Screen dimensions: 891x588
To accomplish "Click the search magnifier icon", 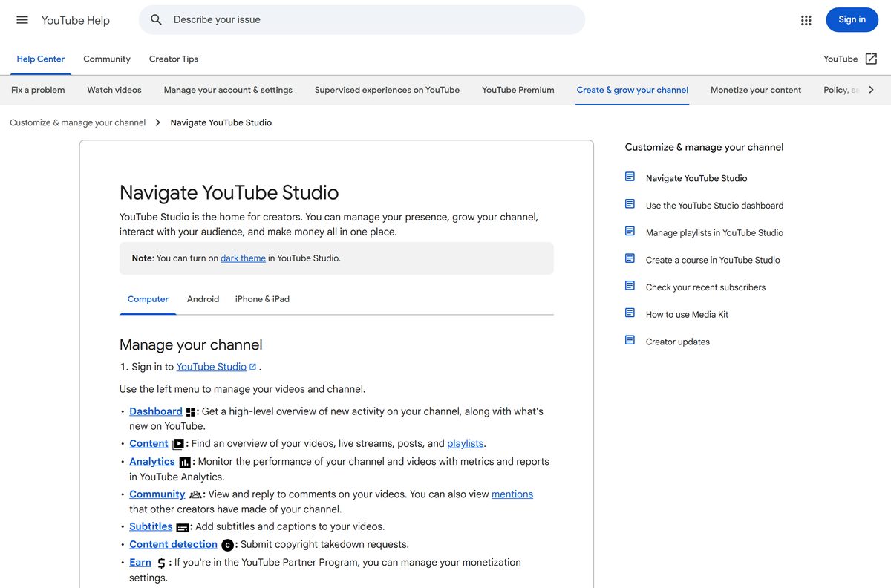I will click(156, 20).
